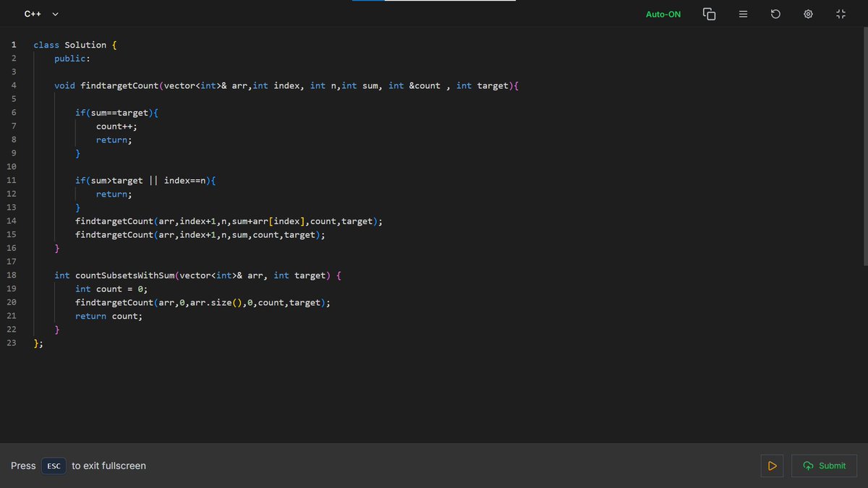Screen dimensions: 868x488
Task: Exit fullscreen using the collapse icon
Action: [841, 14]
